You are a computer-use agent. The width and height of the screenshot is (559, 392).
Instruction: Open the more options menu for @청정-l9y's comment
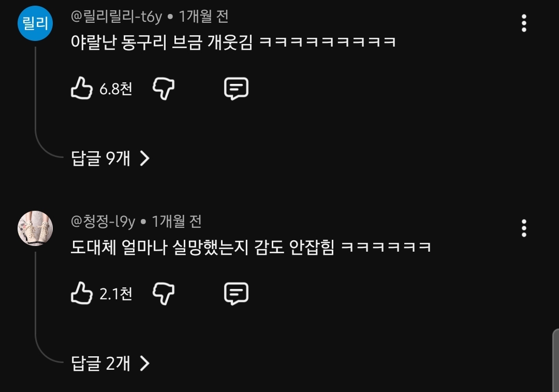click(524, 228)
